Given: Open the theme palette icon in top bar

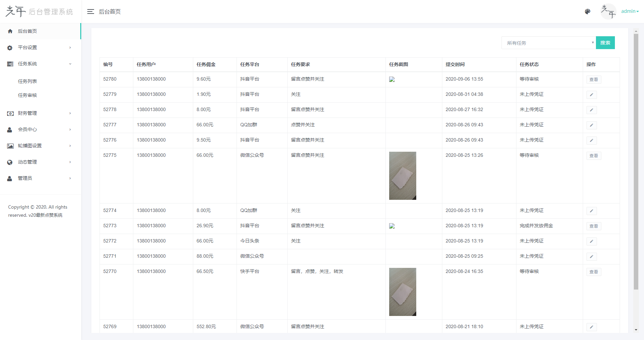Looking at the screenshot, I should (587, 11).
